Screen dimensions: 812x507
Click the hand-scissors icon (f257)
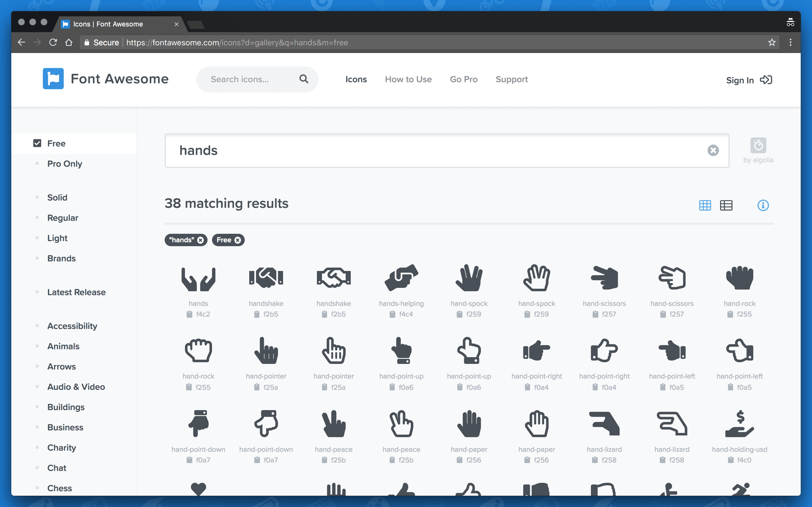click(x=603, y=278)
